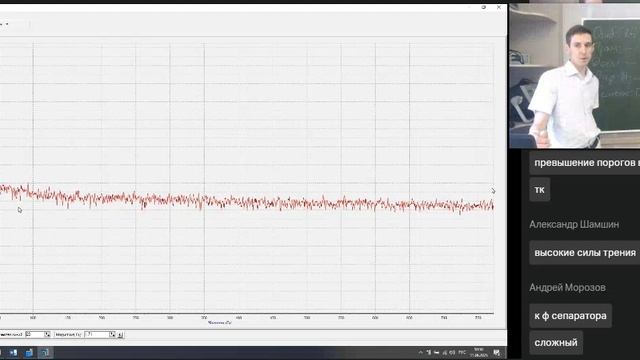Open the taskbar volume speaker icon

(x=452, y=352)
